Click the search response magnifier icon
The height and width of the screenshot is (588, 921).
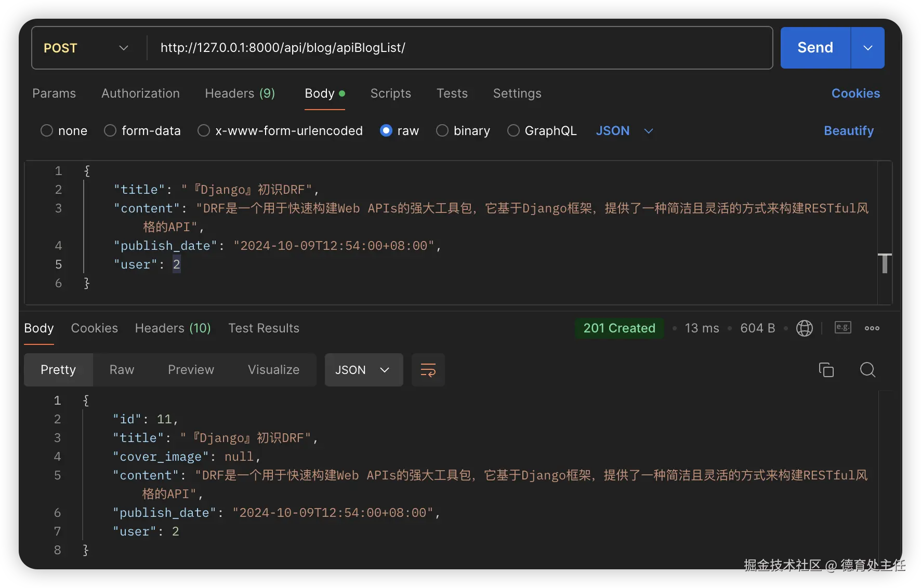click(867, 370)
